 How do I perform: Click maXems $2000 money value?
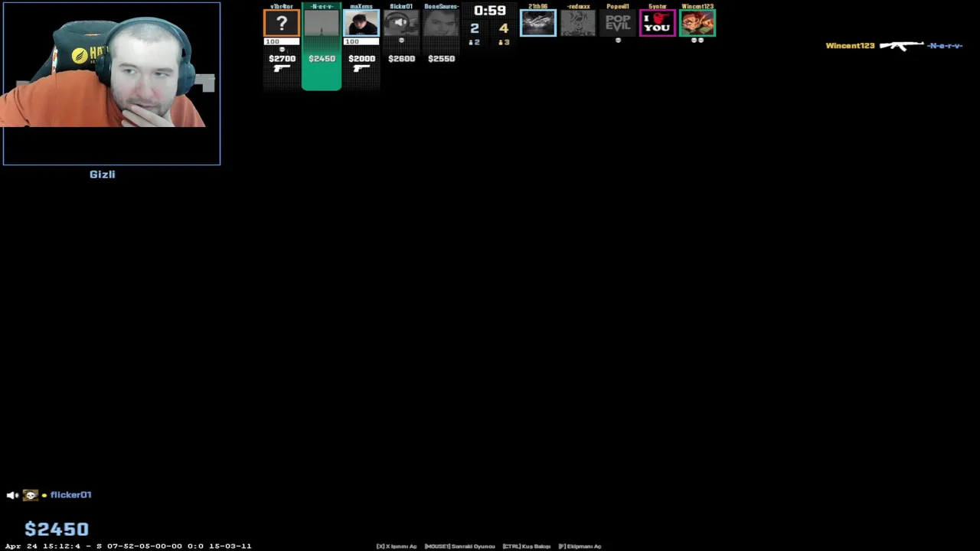(x=361, y=58)
